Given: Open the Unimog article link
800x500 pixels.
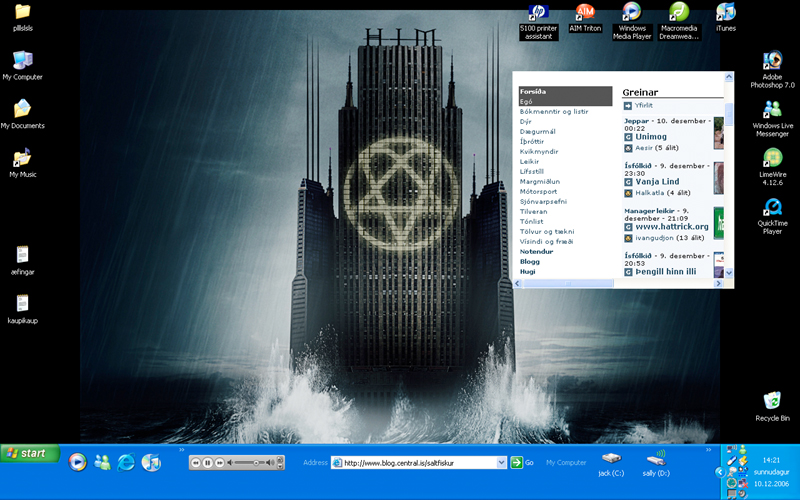Looking at the screenshot, I should coord(651,137).
